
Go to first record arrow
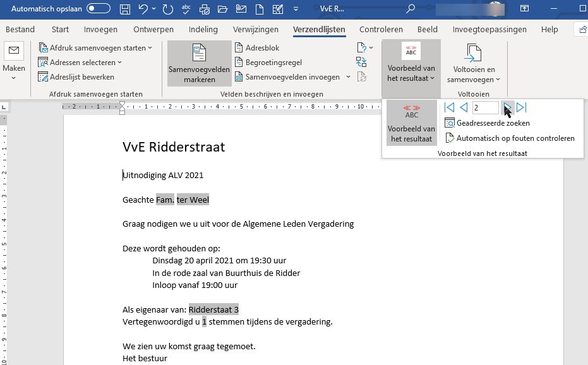(x=449, y=107)
